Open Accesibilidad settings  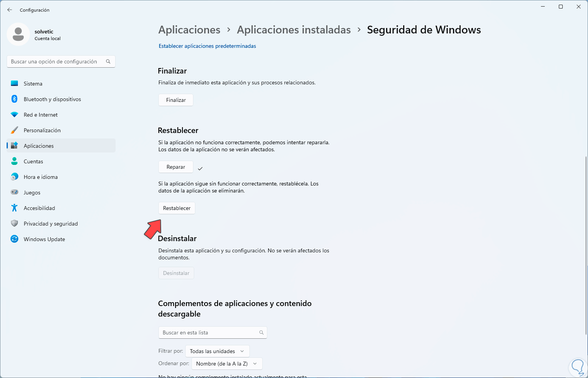pyautogui.click(x=61, y=208)
